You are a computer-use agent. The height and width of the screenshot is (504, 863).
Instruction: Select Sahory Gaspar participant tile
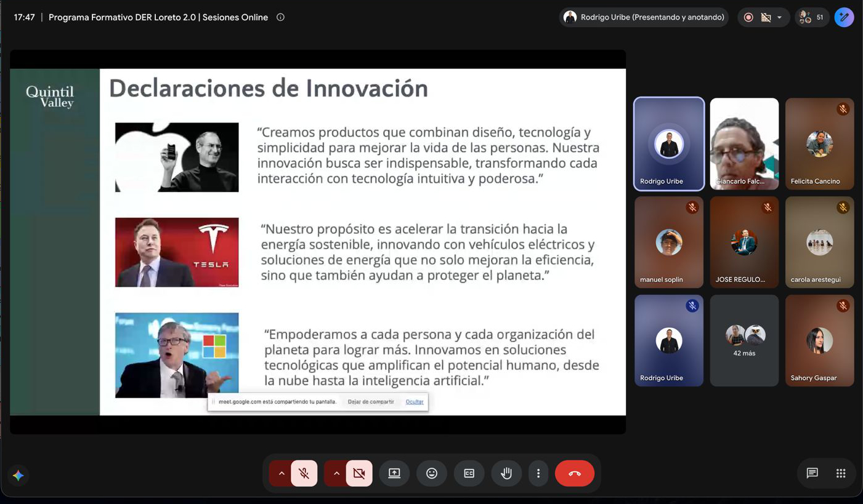point(820,340)
